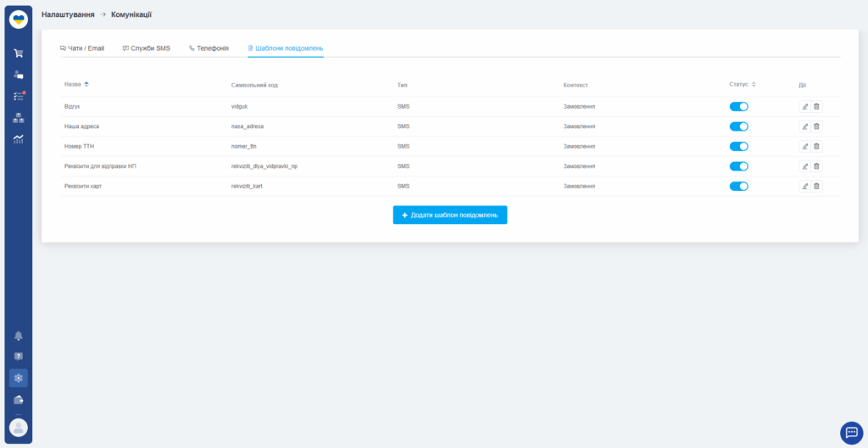
Task: Open the support chat bubble button
Action: [x=851, y=433]
